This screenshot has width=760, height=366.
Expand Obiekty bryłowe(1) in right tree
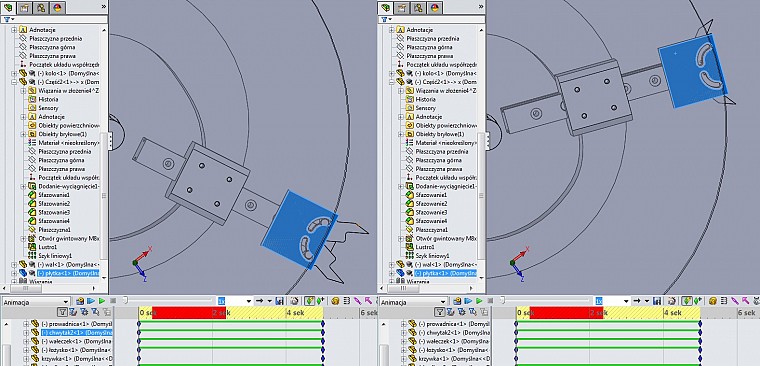pyautogui.click(x=401, y=134)
